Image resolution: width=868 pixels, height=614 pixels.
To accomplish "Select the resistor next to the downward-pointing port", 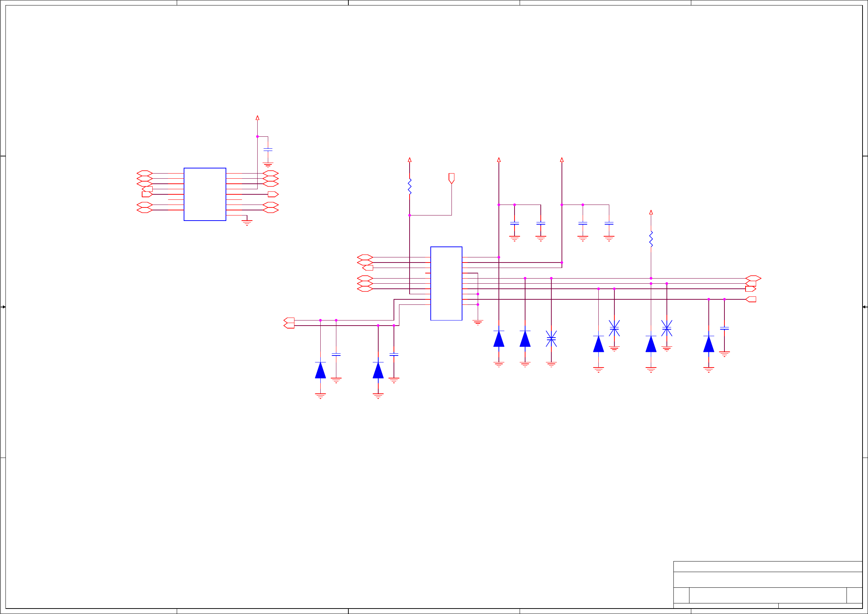I will [x=410, y=187].
